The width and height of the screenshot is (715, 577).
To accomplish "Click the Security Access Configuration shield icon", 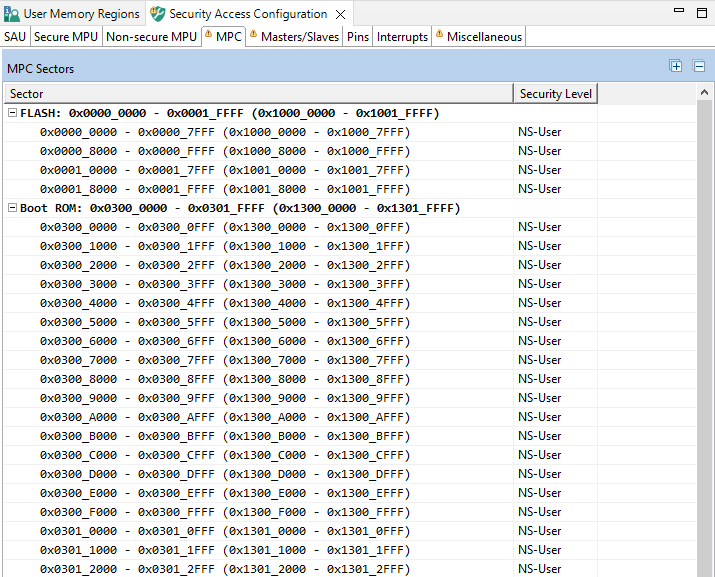I will click(157, 14).
